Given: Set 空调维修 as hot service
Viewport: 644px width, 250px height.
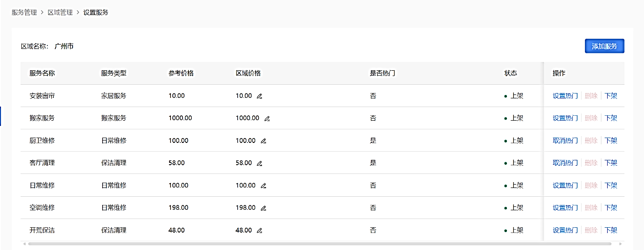Looking at the screenshot, I should click(x=565, y=208).
